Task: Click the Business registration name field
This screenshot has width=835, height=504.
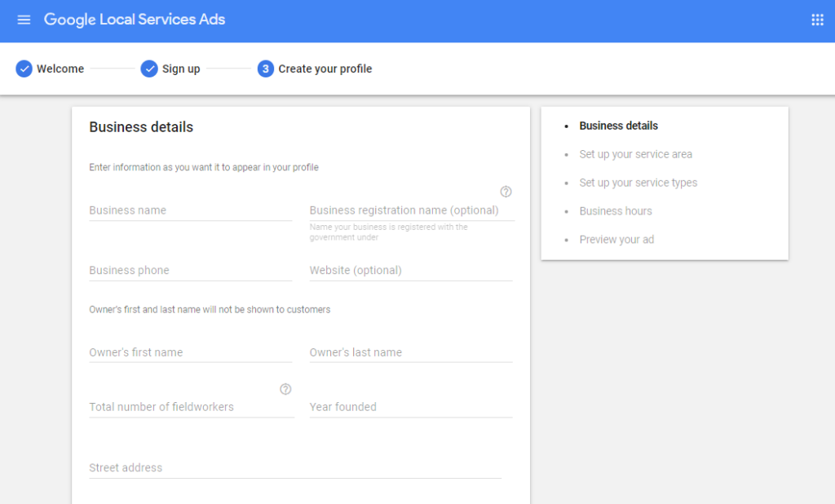Action: (412, 210)
